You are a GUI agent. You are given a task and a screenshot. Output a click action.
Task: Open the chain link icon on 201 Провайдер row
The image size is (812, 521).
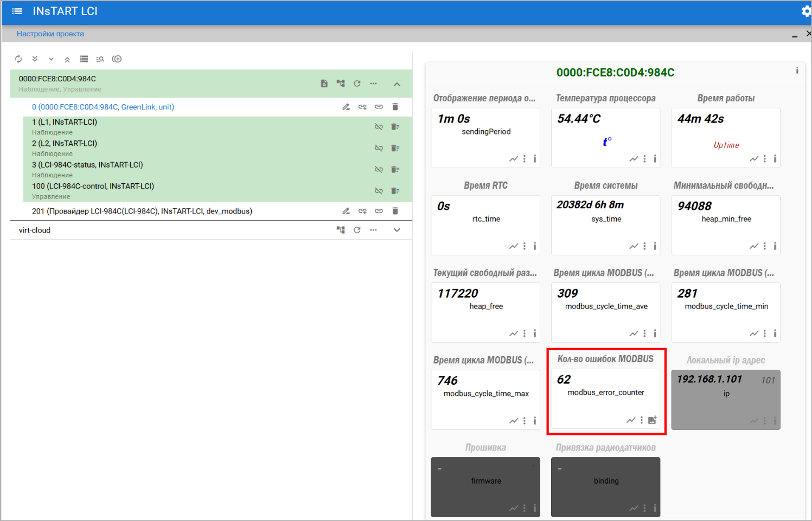click(x=379, y=211)
